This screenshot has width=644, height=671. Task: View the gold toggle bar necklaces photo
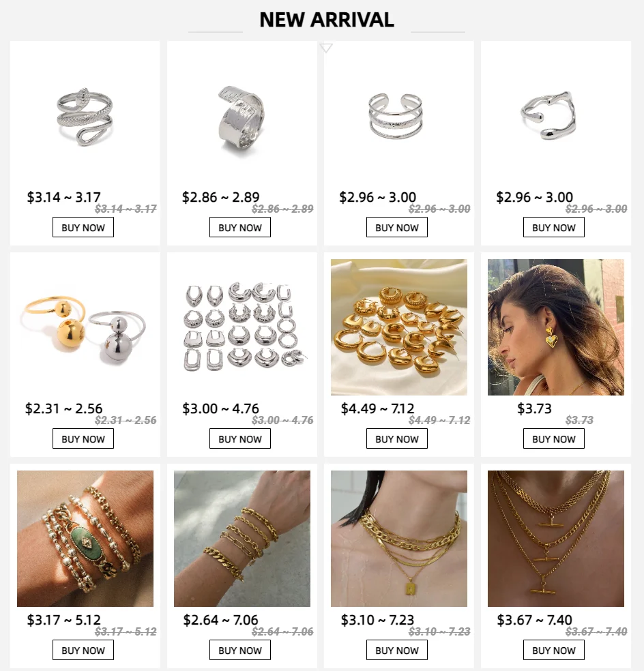556,539
